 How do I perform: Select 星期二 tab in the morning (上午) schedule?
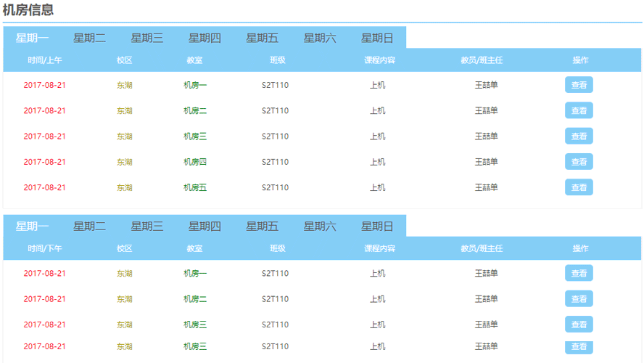(x=89, y=38)
